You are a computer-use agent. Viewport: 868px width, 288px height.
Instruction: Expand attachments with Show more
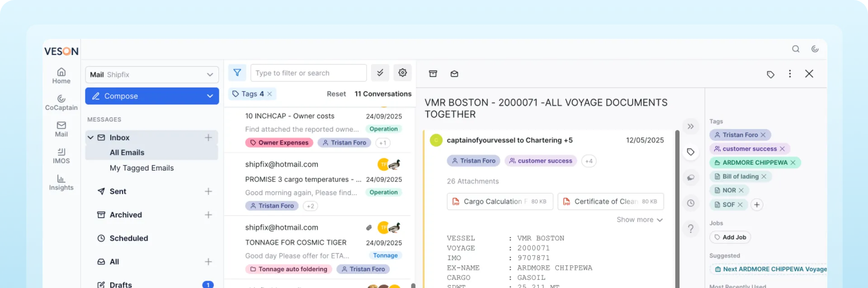(x=639, y=219)
